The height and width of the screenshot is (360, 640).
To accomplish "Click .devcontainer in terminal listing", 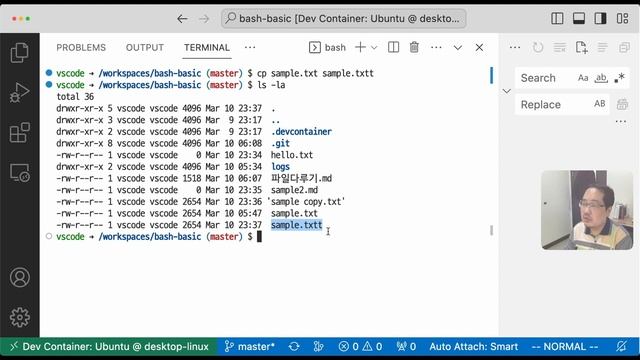I will tap(301, 132).
